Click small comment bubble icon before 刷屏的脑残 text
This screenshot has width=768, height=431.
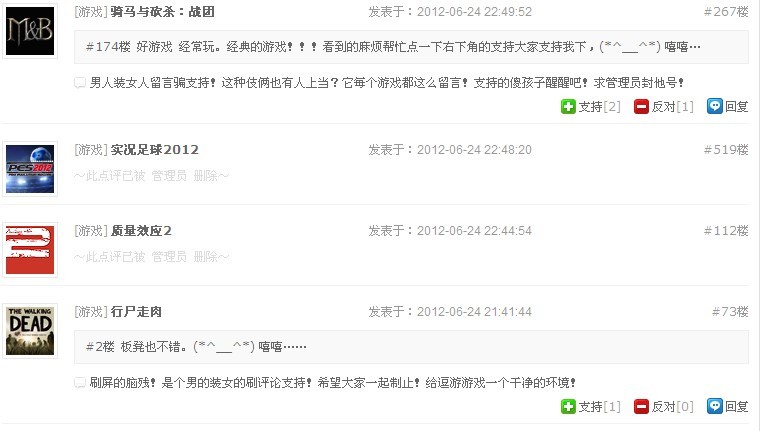click(80, 383)
